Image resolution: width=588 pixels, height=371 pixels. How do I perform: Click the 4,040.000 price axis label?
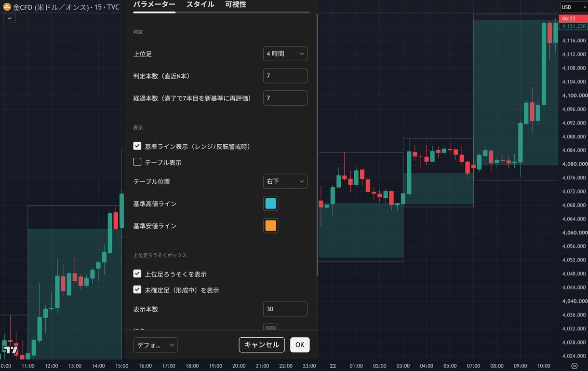(x=575, y=301)
